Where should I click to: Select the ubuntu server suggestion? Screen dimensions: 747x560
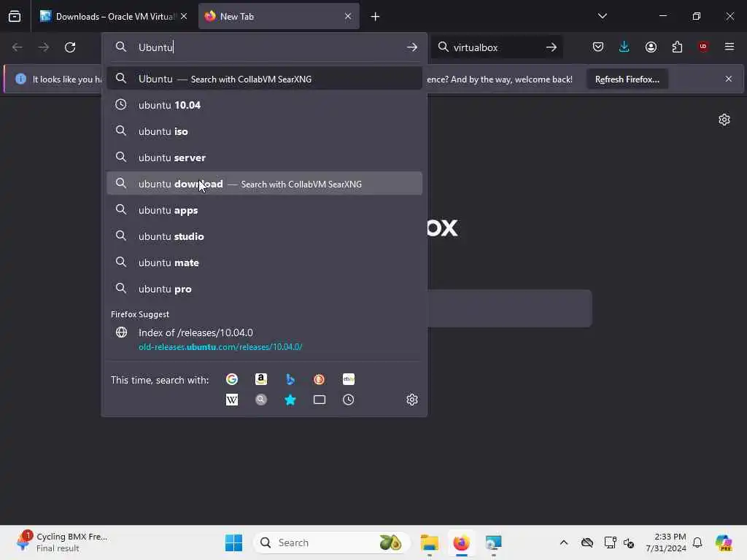pos(264,157)
